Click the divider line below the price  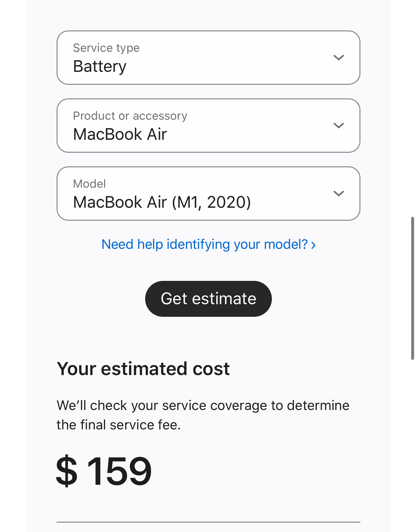pyautogui.click(x=208, y=522)
